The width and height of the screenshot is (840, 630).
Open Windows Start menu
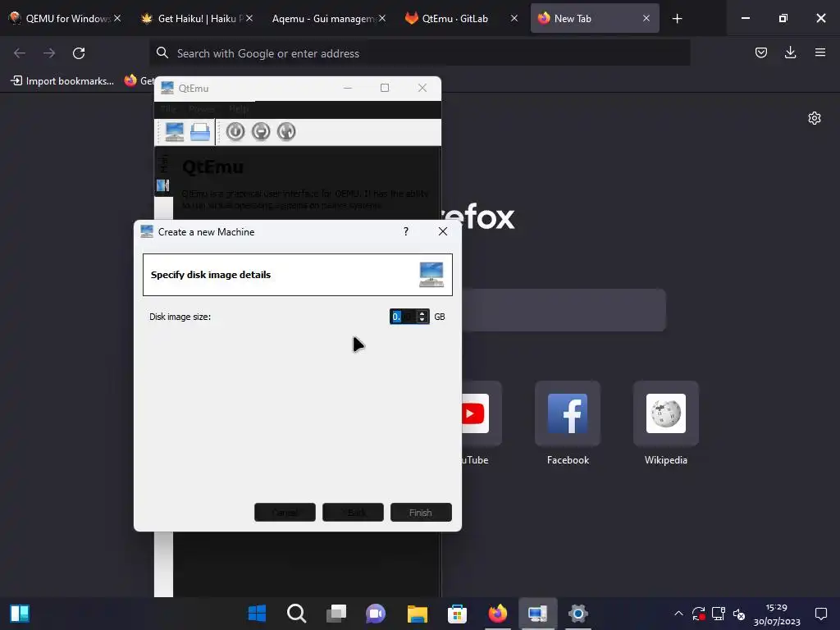click(x=257, y=613)
